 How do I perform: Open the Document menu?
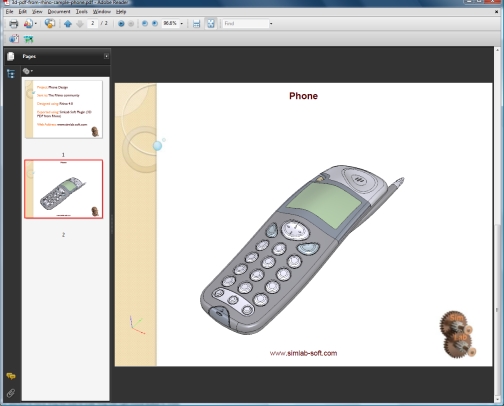[59, 12]
